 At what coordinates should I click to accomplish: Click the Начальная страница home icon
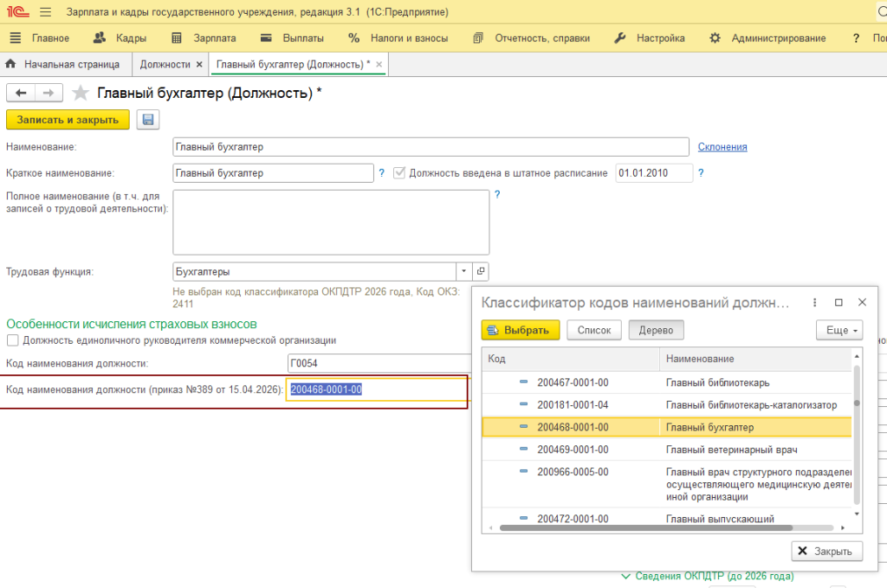point(10,64)
